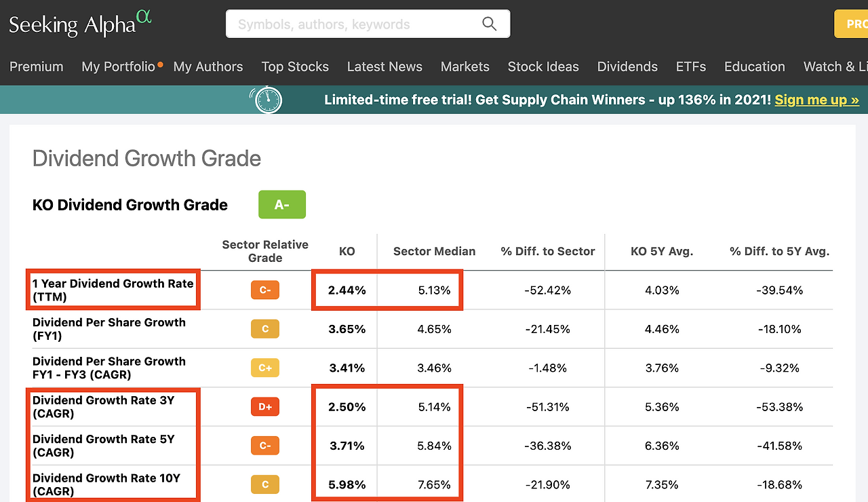Screen dimensions: 868x502
Task: Click the 2.44% KO value
Action: (x=347, y=290)
